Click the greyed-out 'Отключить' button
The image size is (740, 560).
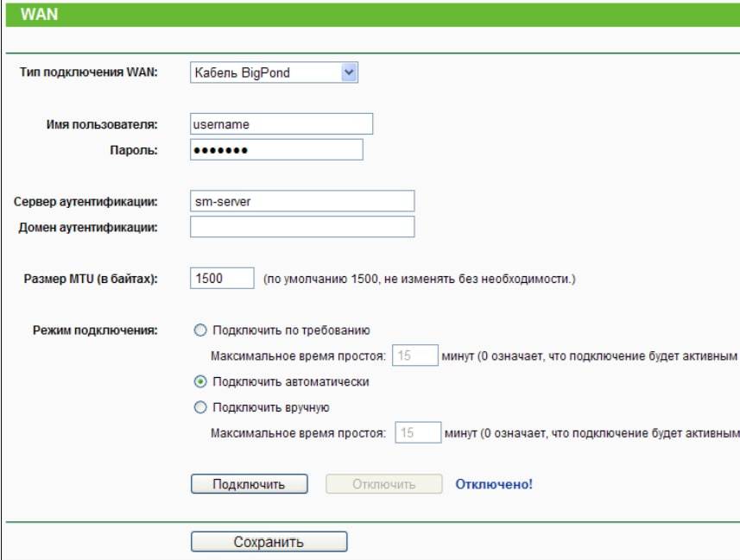pos(384,484)
